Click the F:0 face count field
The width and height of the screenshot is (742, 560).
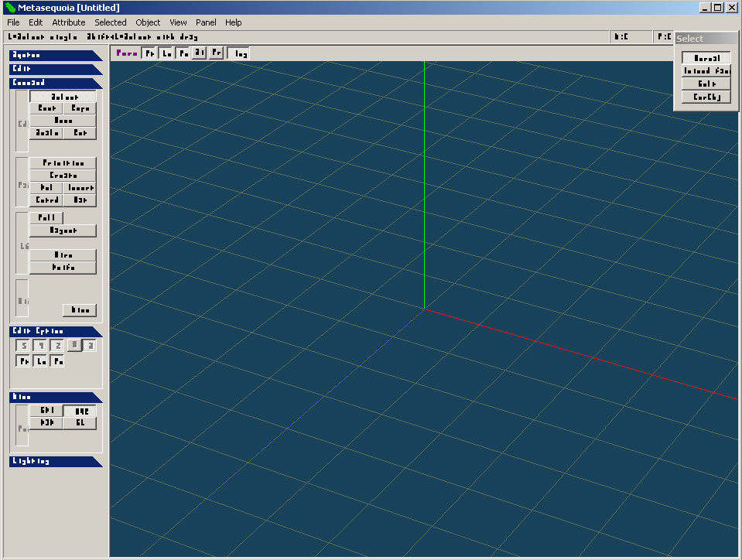[663, 37]
